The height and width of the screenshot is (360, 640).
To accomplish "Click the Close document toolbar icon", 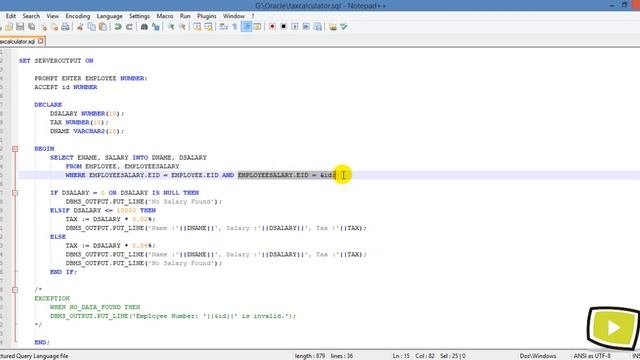I will pos(43,27).
